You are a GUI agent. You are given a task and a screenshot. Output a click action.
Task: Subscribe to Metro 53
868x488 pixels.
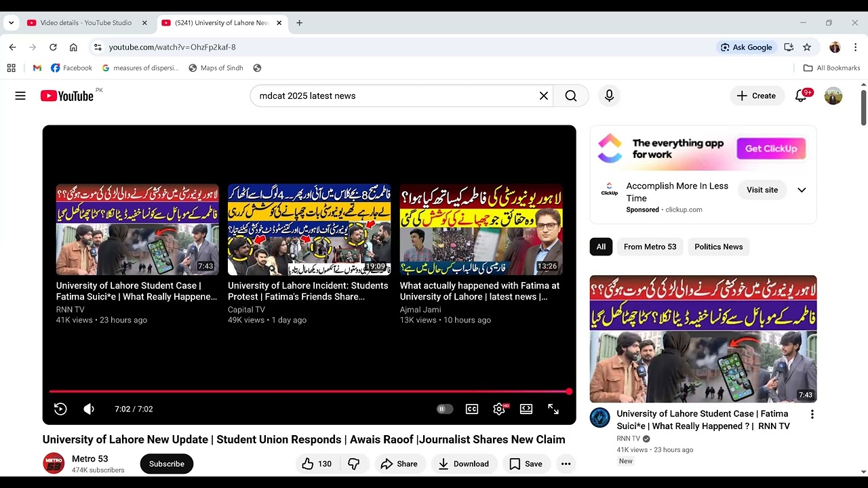(x=167, y=464)
